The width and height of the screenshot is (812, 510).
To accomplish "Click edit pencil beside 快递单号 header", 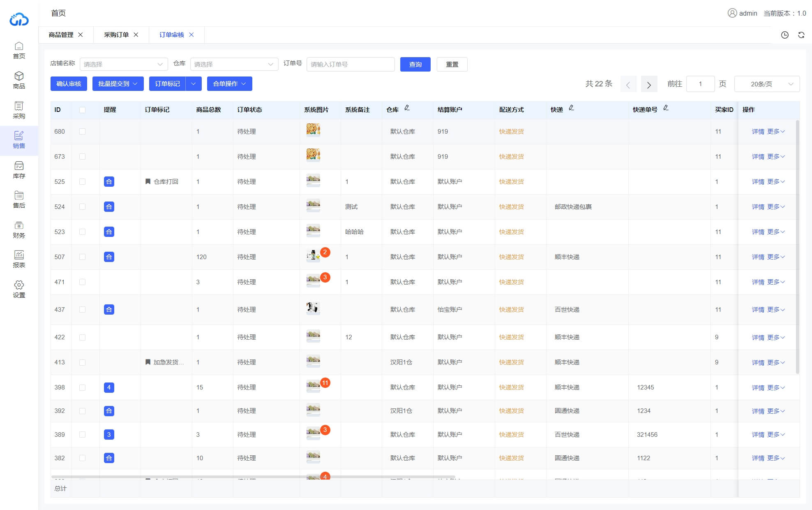I will (666, 108).
